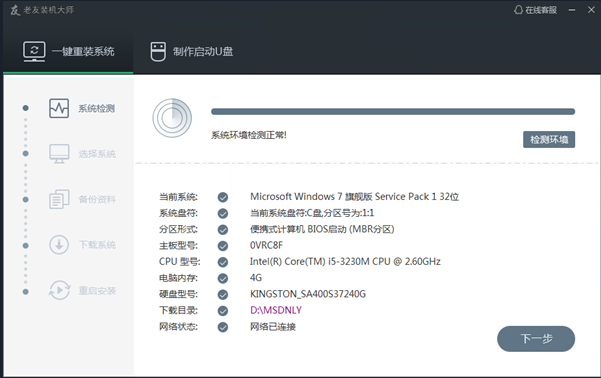Click the 硬盘型号: label
Image resolution: width=601 pixels, height=378 pixels.
[178, 294]
